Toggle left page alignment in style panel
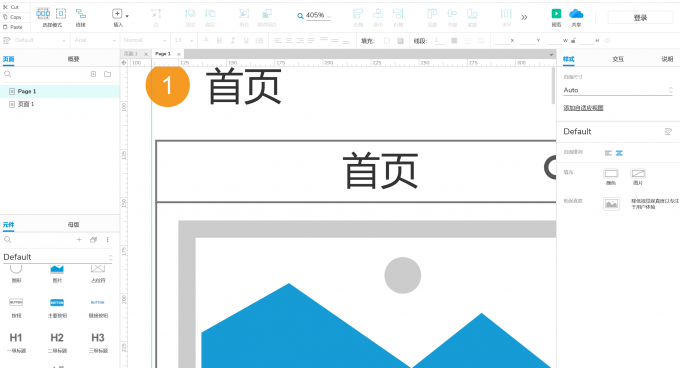Image resolution: width=680 pixels, height=368 pixels. tap(608, 153)
